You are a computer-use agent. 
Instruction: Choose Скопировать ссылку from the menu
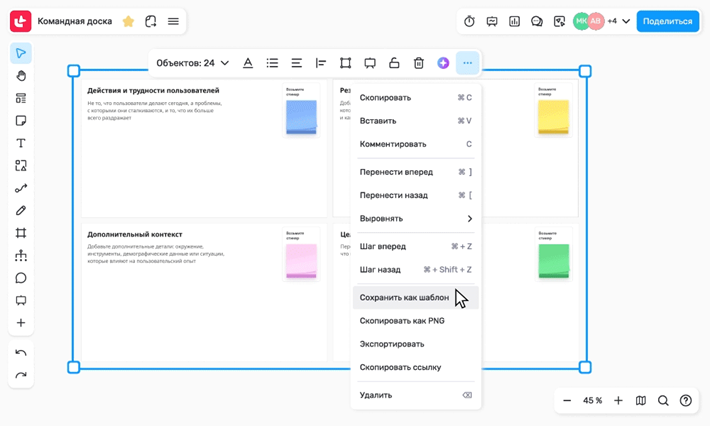(416, 367)
